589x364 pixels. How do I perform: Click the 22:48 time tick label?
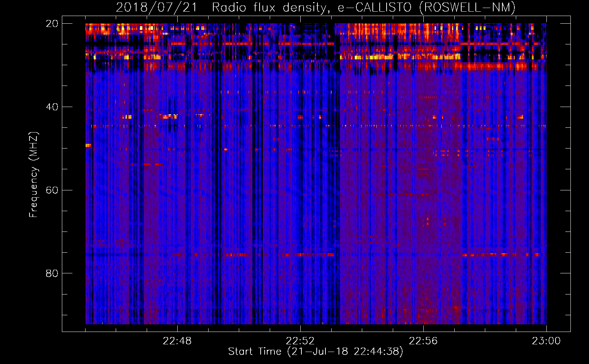(x=177, y=341)
